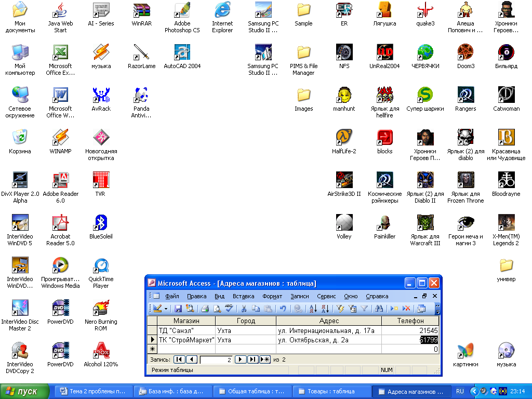Click the RU language indicator in tray
Image resolution: width=532 pixels, height=399 pixels.
coord(460,392)
